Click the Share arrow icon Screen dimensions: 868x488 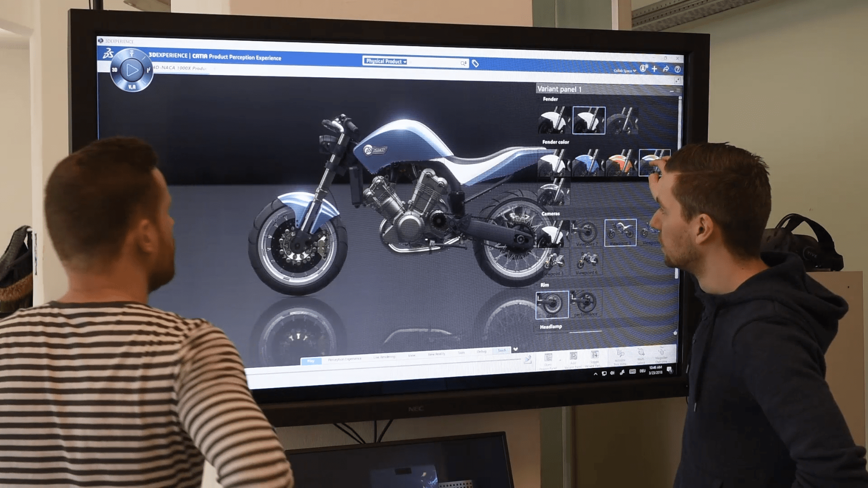coord(666,69)
